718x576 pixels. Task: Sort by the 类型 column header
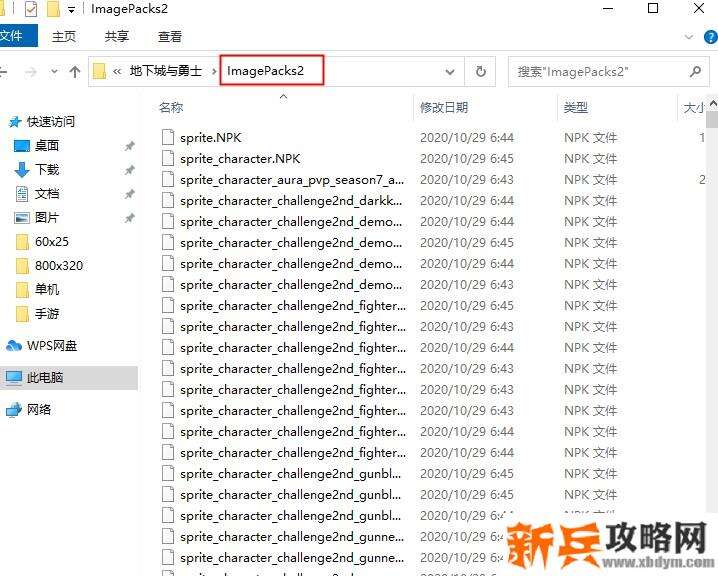576,108
